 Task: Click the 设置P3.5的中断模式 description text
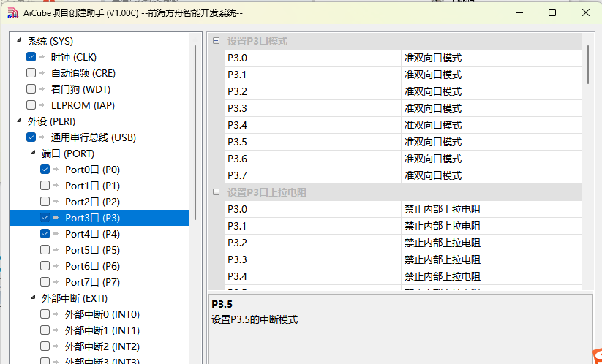(255, 320)
